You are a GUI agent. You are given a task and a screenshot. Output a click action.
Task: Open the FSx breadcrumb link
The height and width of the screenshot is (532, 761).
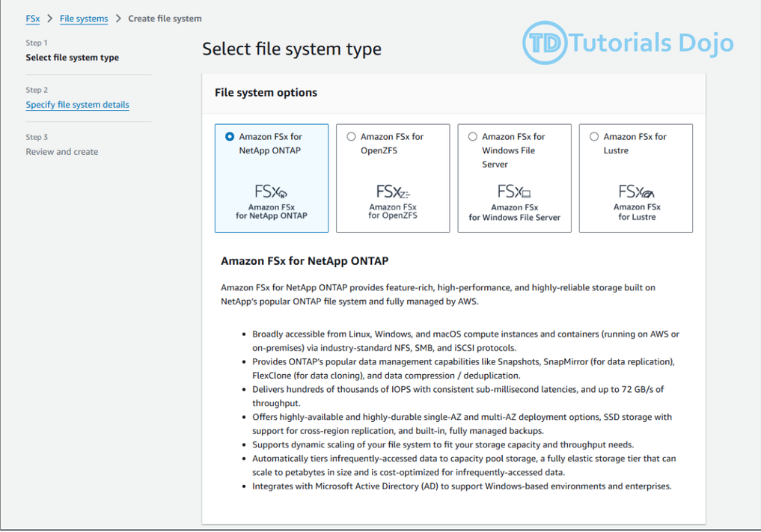32,19
